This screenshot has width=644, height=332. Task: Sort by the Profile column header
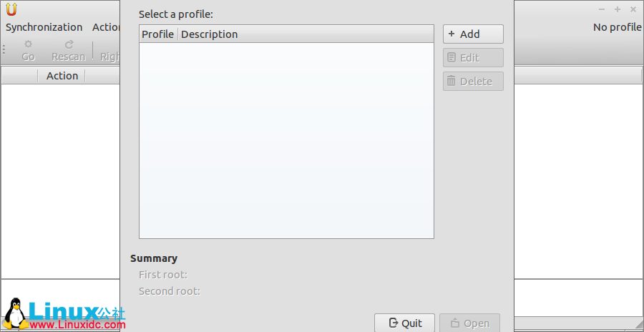(158, 34)
